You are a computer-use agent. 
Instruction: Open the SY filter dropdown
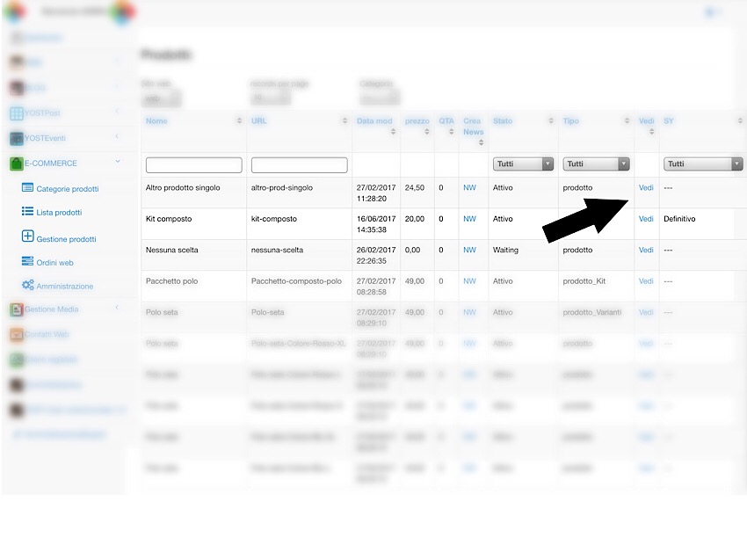[x=703, y=164]
